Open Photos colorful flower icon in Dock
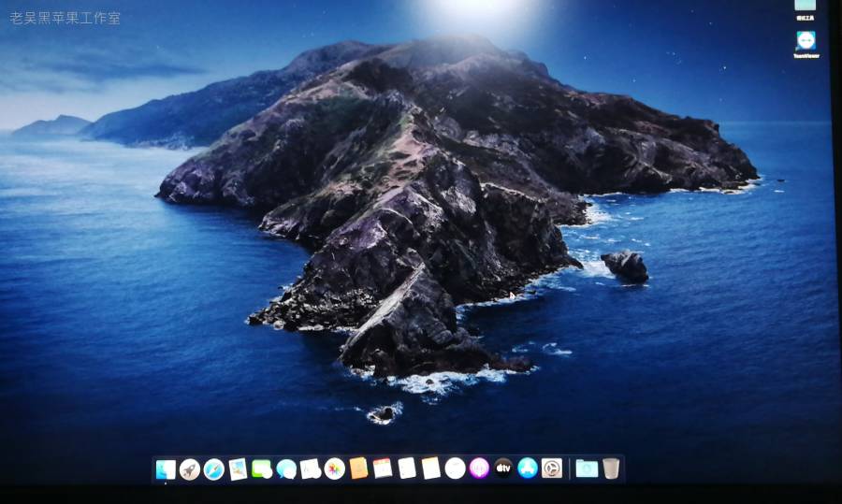 point(335,468)
